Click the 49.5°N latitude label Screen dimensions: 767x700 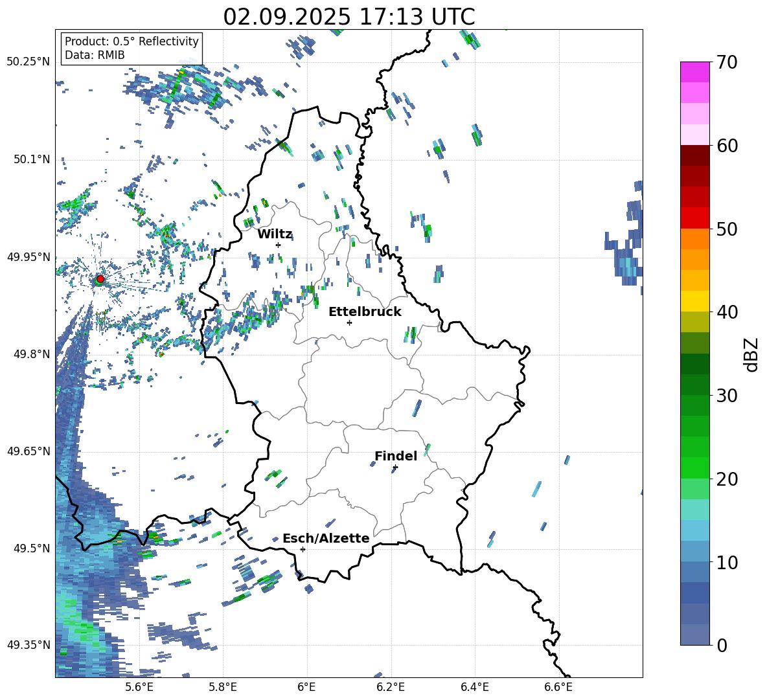[32, 548]
